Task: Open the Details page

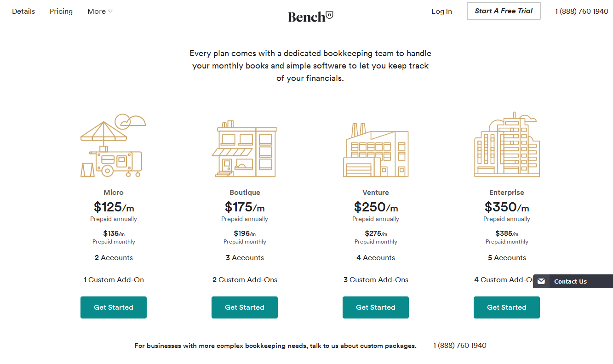Action: (x=23, y=11)
